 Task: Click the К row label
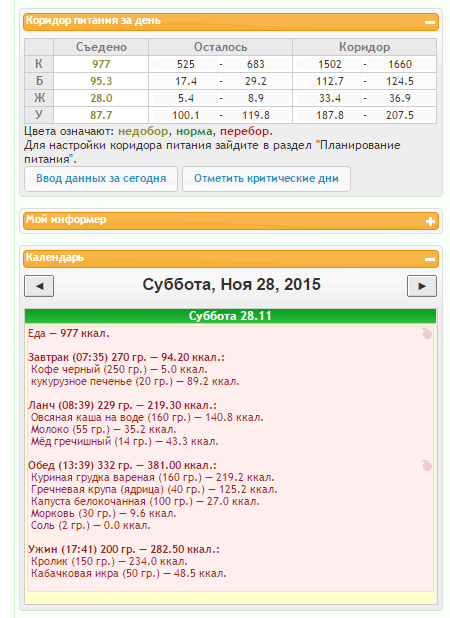39,64
